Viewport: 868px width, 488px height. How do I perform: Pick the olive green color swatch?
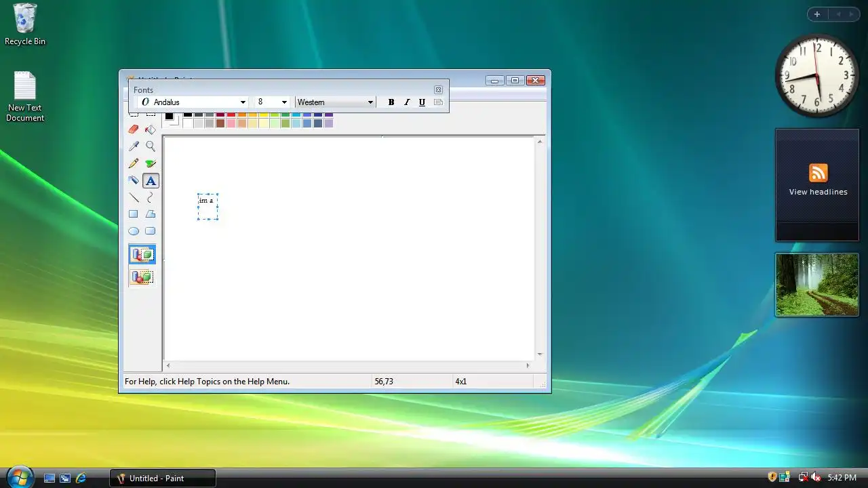(285, 123)
